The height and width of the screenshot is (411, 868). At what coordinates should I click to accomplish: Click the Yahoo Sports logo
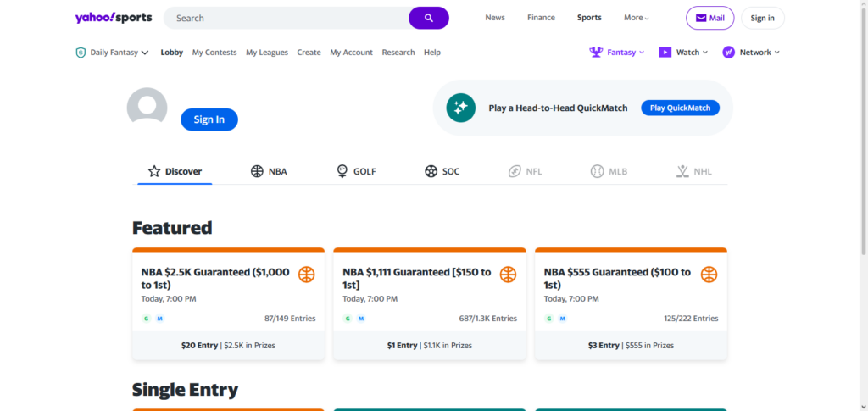click(x=114, y=18)
